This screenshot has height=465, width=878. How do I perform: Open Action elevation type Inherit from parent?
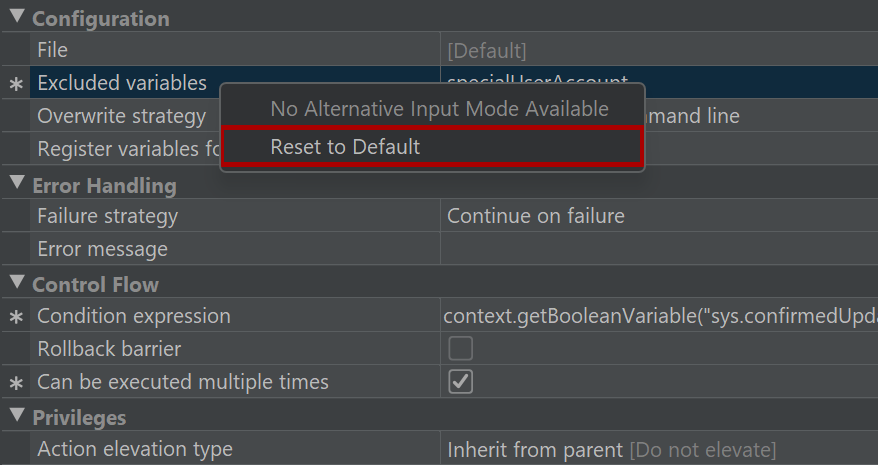pos(659,449)
